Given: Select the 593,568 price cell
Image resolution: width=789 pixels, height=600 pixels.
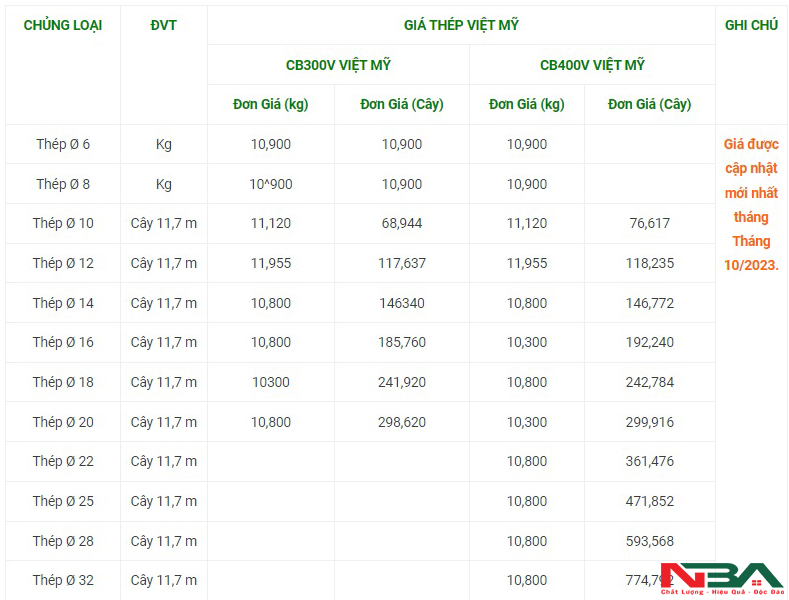Looking at the screenshot, I should pos(650,541).
